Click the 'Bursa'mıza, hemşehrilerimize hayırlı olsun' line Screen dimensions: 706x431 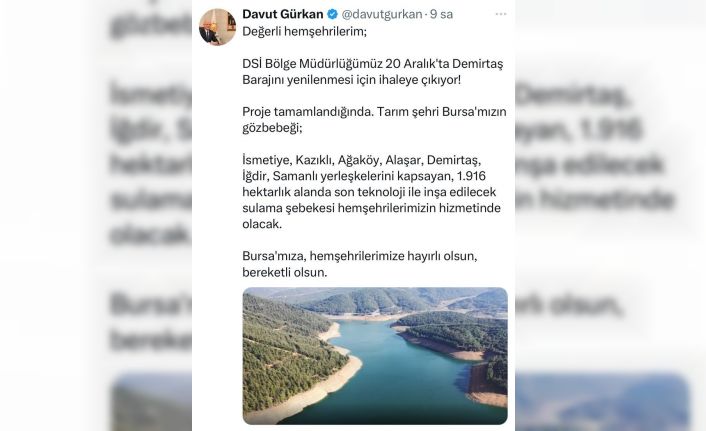click(360, 256)
